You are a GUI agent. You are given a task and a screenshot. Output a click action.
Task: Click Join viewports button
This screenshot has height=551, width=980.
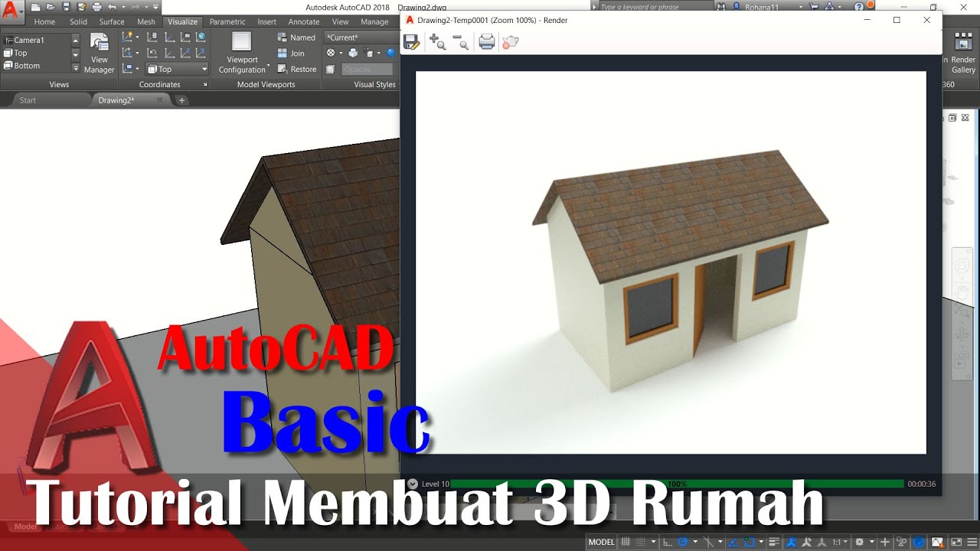[x=291, y=54]
